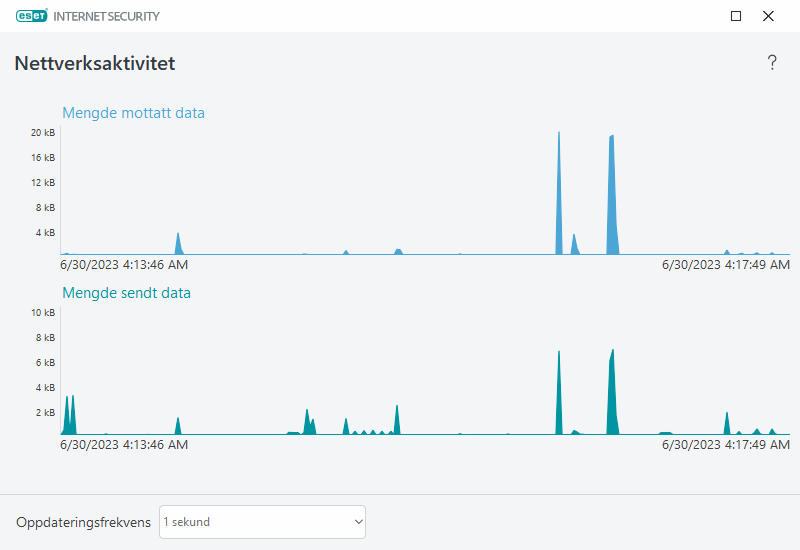Open the help question mark icon

(x=772, y=63)
